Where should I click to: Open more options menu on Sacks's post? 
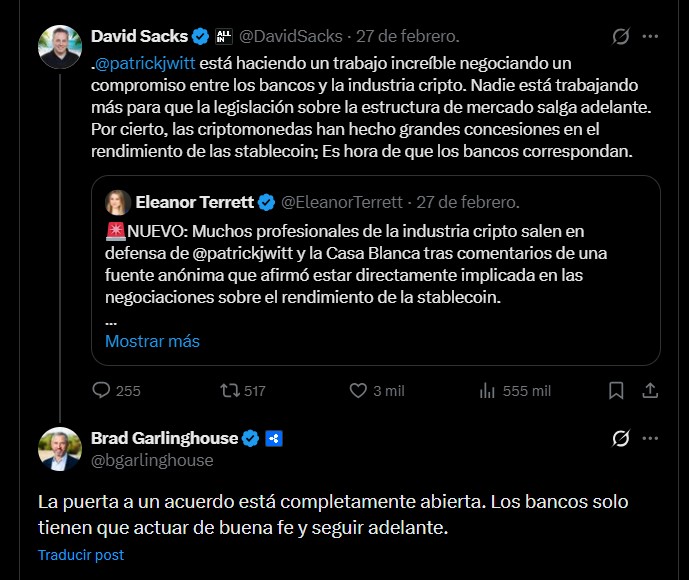point(650,37)
